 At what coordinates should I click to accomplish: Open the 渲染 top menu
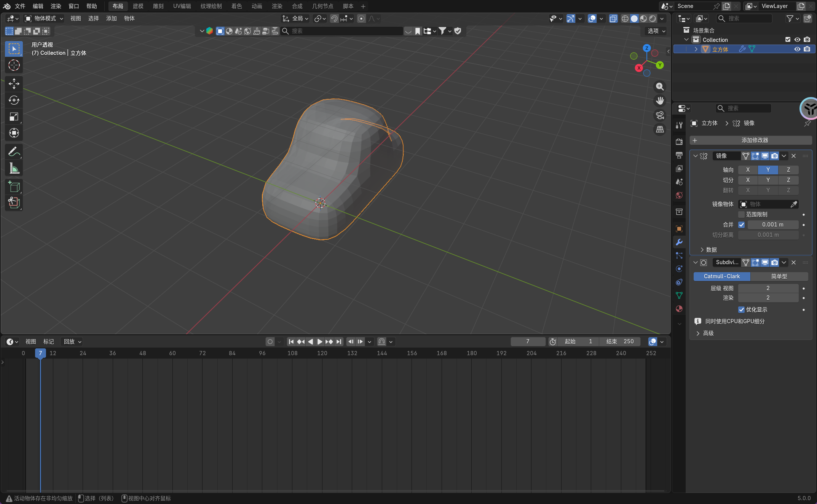point(56,6)
